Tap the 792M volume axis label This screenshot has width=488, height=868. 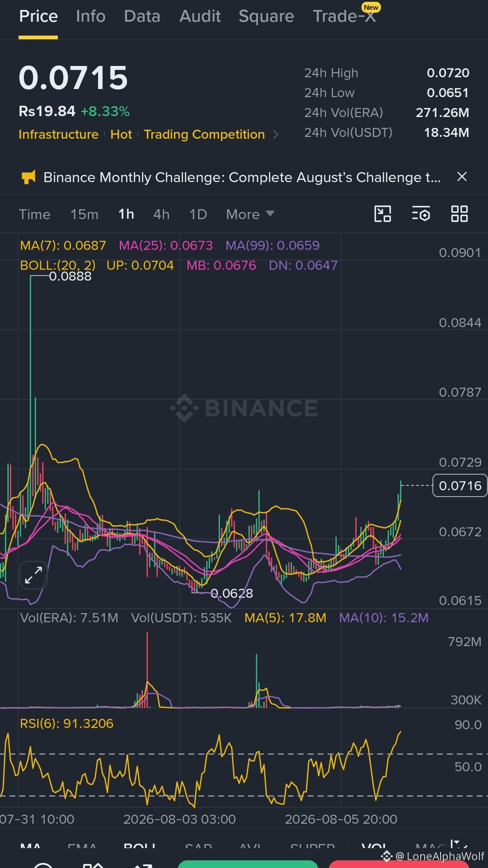pos(465,642)
